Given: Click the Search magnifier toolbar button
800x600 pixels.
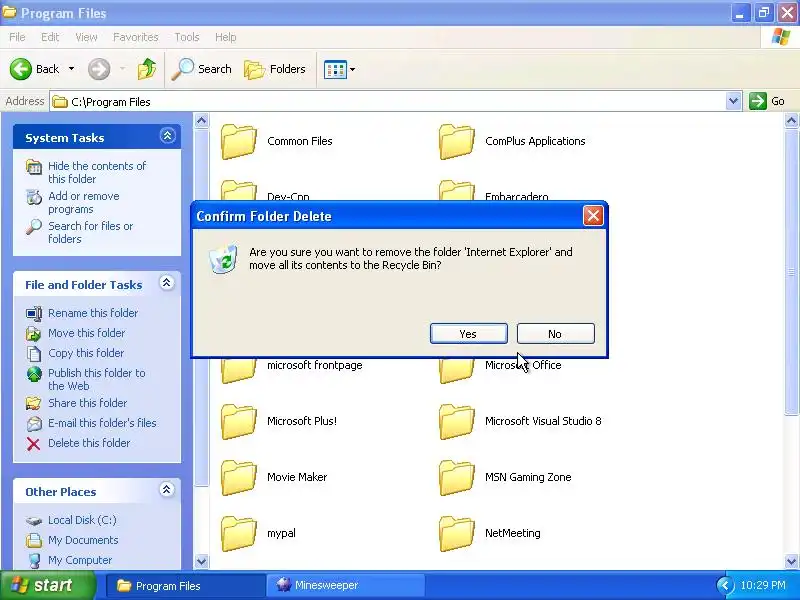Looking at the screenshot, I should (202, 69).
